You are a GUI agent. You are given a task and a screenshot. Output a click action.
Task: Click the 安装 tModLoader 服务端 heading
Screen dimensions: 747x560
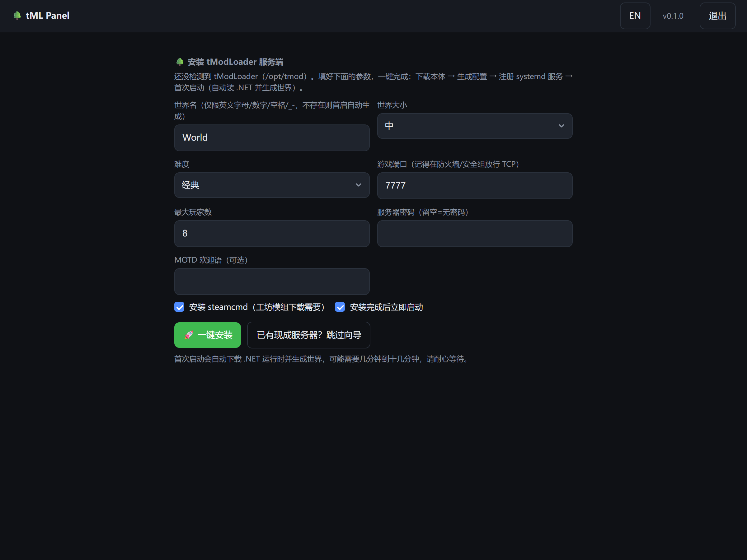[235, 62]
